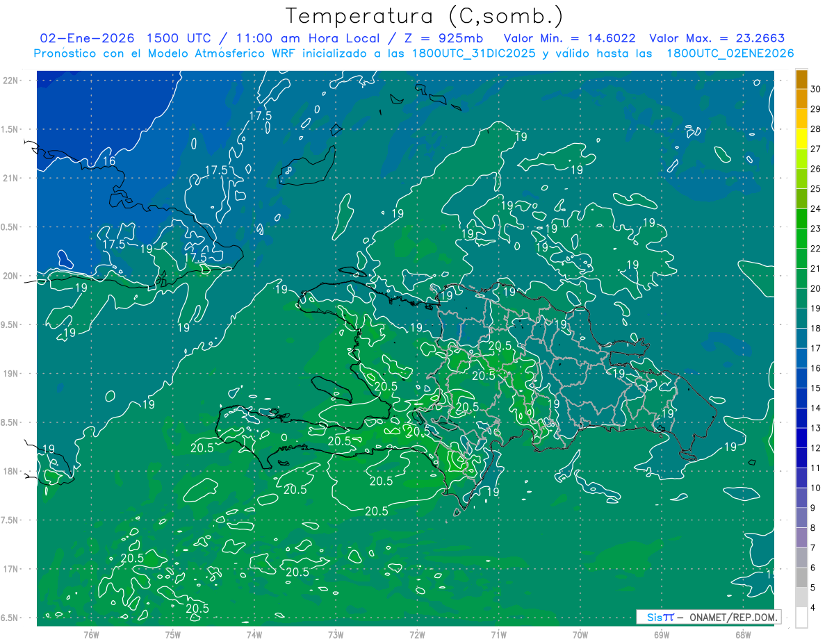The width and height of the screenshot is (834, 644).
Task: Click the legend tick label "28"
Action: (815, 129)
